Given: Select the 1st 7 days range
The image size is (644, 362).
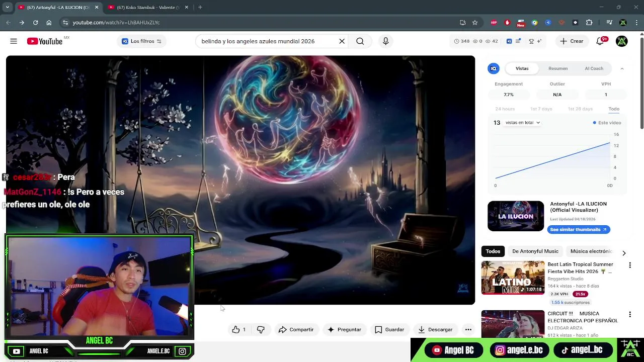Looking at the screenshot, I should tap(541, 109).
